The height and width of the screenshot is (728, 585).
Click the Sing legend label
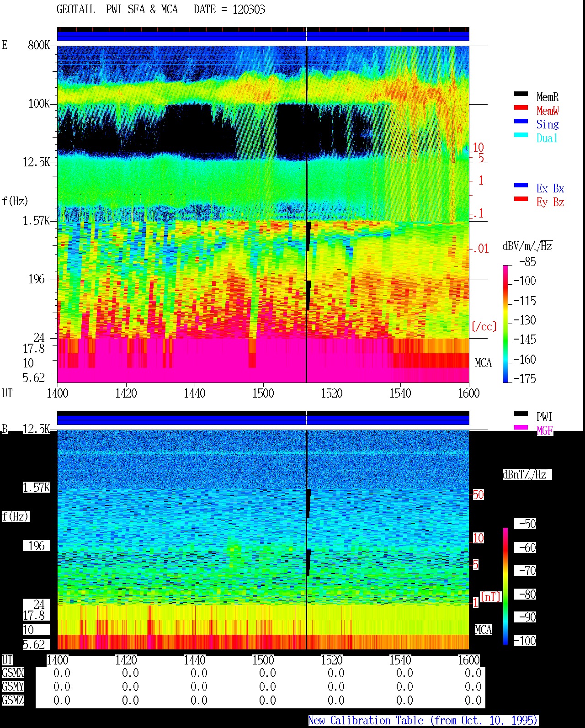pos(548,124)
